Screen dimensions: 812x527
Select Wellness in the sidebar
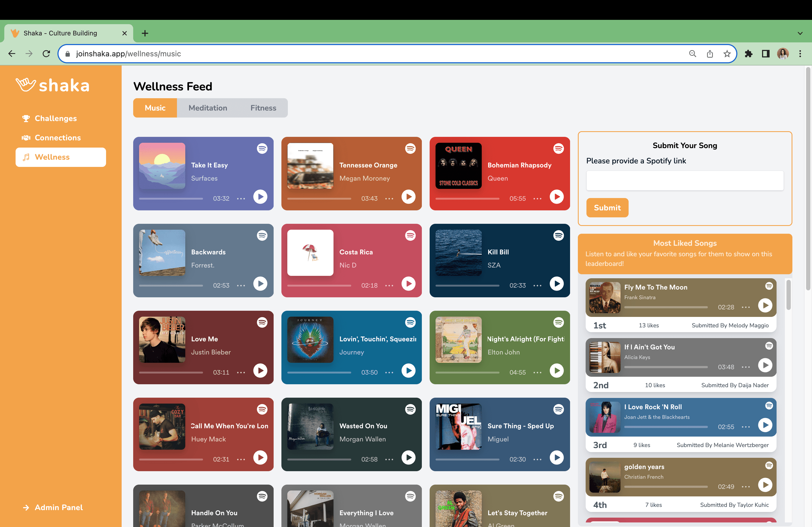pyautogui.click(x=61, y=157)
